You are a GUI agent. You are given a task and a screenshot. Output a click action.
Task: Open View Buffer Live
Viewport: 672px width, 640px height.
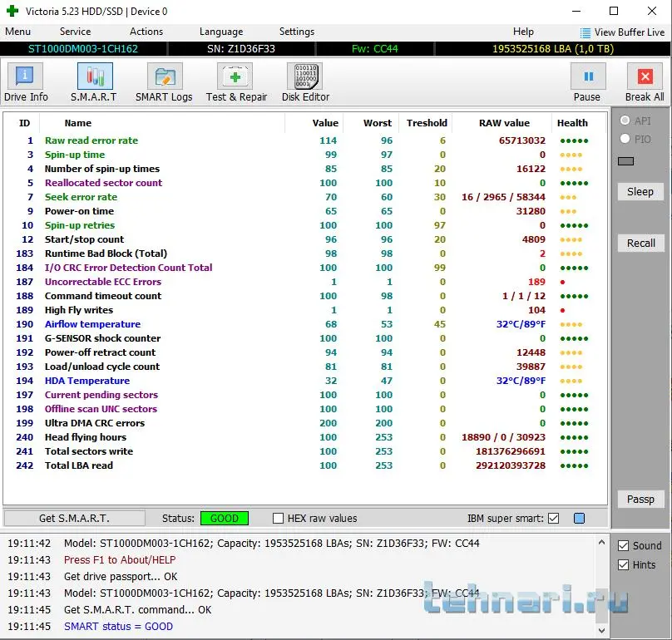click(x=622, y=32)
